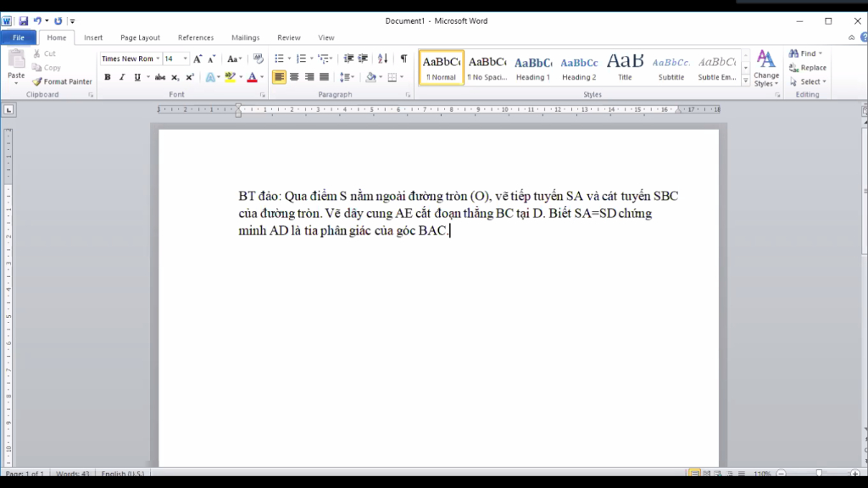Image resolution: width=868 pixels, height=488 pixels.
Task: Cut the selected text
Action: (44, 53)
